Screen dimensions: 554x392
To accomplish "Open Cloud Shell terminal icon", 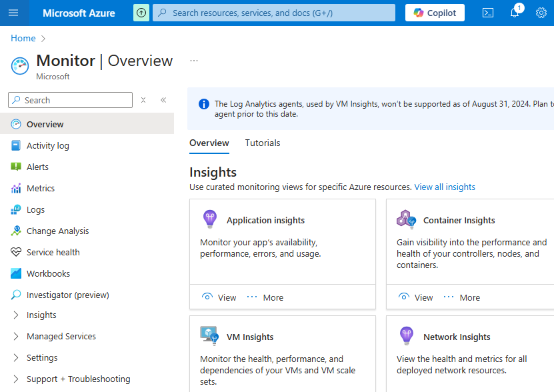I will pos(488,13).
